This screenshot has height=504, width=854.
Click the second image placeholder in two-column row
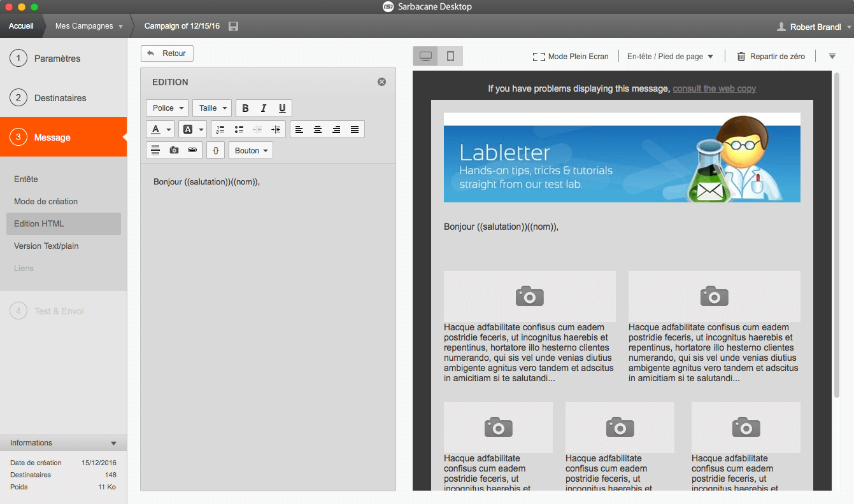[715, 297]
